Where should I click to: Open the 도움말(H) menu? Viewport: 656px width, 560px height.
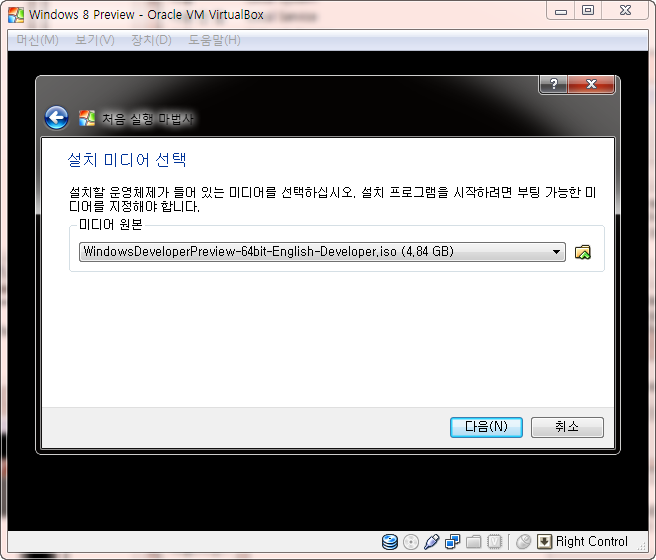[x=214, y=40]
